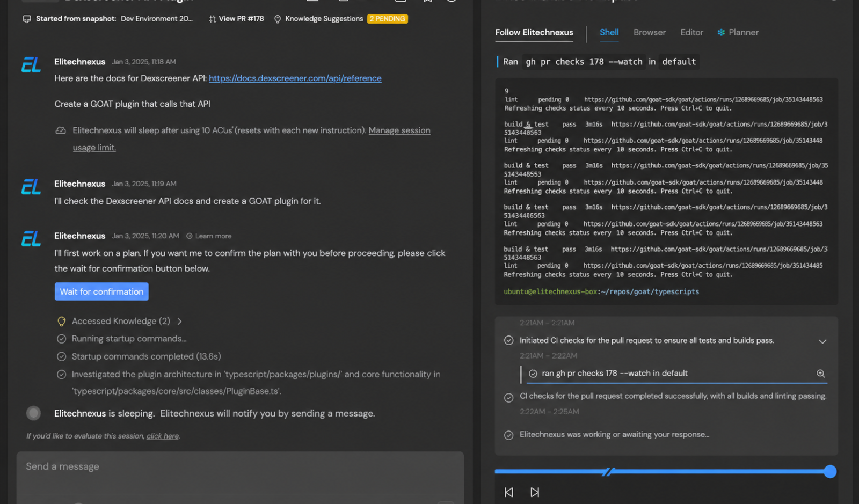Image resolution: width=859 pixels, height=504 pixels.
Task: Click the Elitechnexus avatar on the 11:19 AM message
Action: tap(31, 187)
